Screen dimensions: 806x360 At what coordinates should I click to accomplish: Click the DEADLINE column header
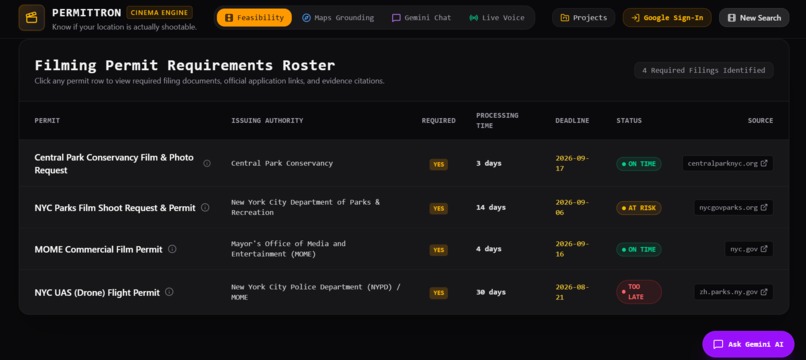(572, 120)
